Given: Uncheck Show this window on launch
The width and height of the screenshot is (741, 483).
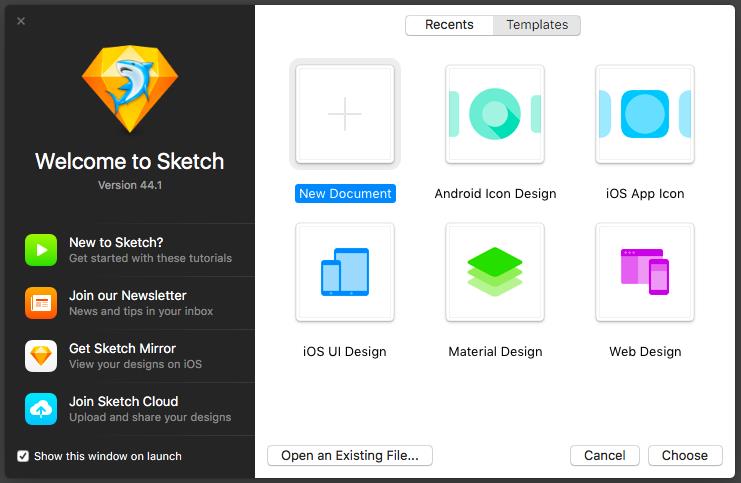Looking at the screenshot, I should 23,456.
